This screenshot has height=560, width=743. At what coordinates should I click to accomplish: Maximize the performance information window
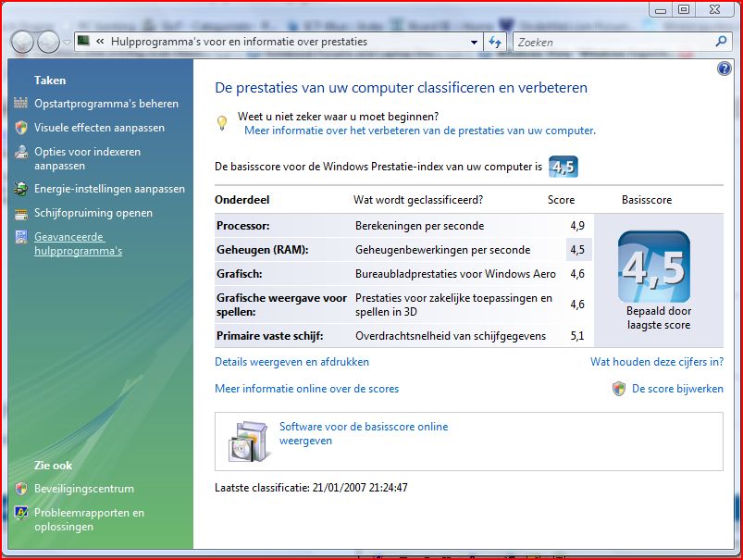click(x=683, y=9)
